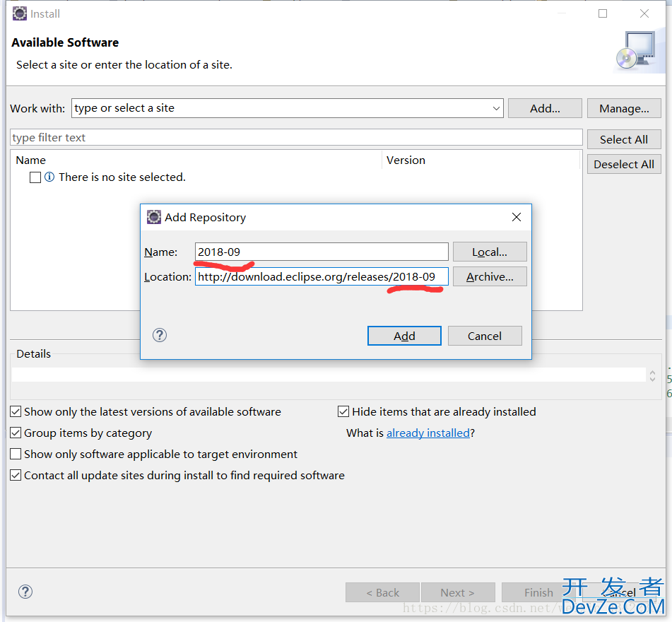Click the < Back button
The height and width of the screenshot is (622, 672).
pos(382,592)
